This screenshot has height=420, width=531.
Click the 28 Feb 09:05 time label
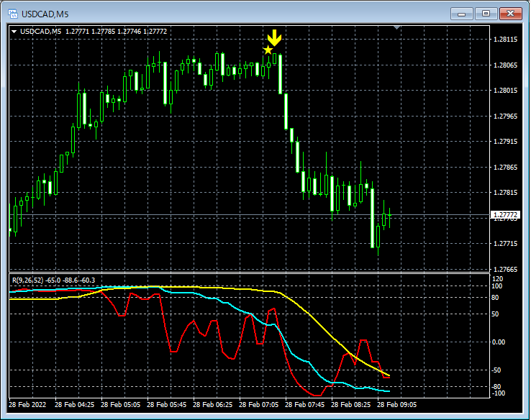[x=397, y=405]
